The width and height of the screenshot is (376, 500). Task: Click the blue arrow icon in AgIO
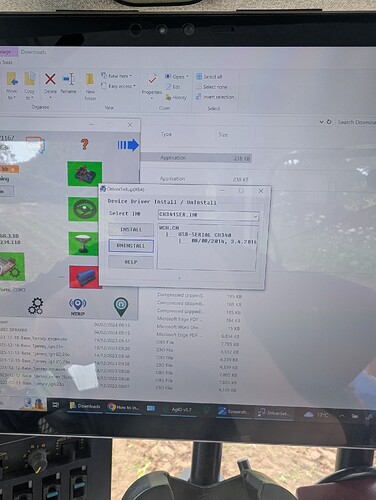click(128, 145)
